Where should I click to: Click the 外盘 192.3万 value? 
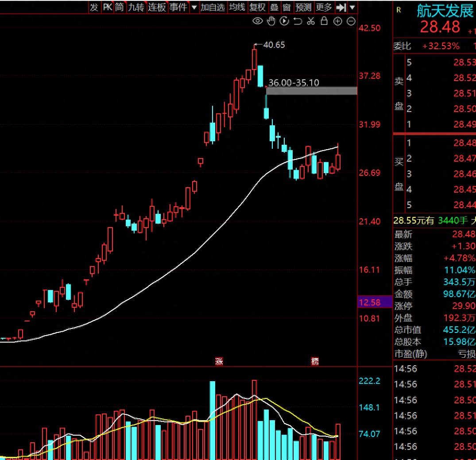click(x=459, y=318)
